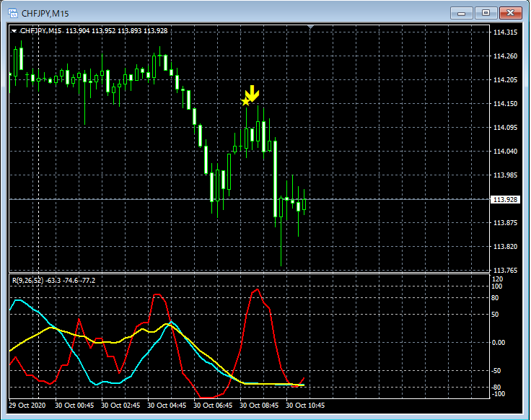Maximize the CHFJPY chart window
531x420 pixels.
[x=486, y=13]
